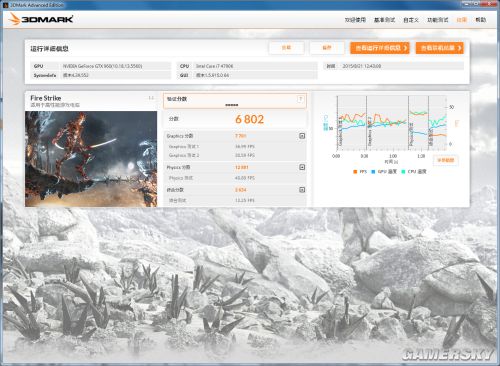Collapse the Graphics score section

coord(302,136)
